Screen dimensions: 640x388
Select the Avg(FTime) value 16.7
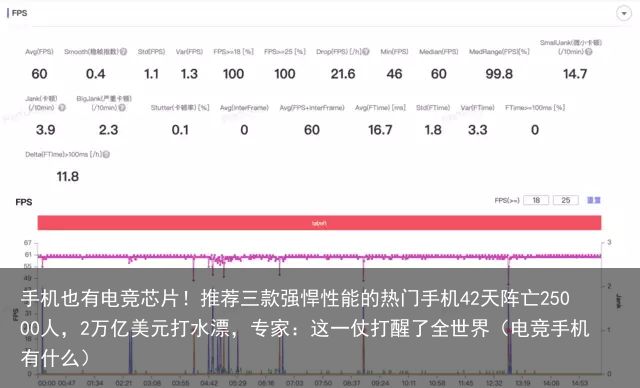point(380,130)
